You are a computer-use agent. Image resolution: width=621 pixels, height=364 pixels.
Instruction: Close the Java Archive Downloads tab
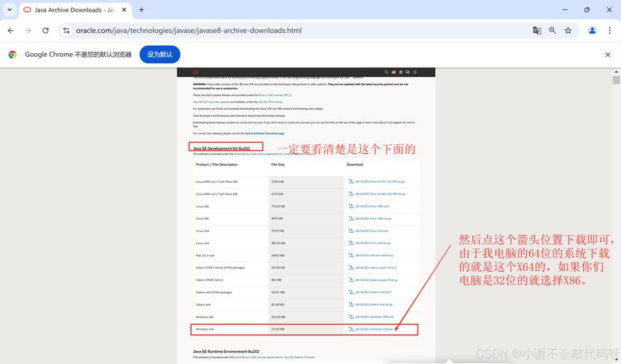pyautogui.click(x=124, y=10)
